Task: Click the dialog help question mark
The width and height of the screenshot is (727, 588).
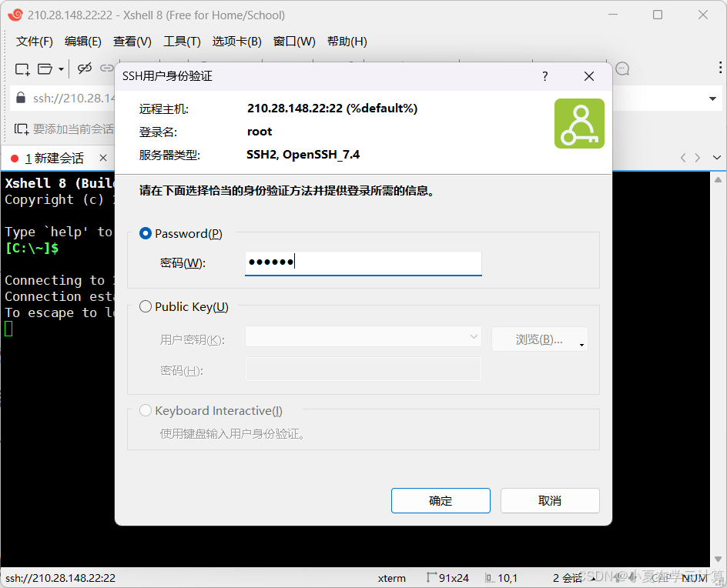Action: point(544,76)
